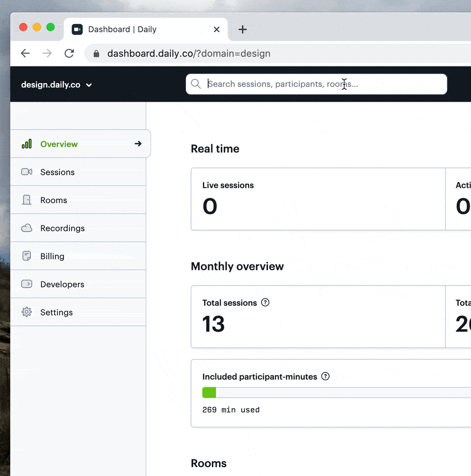The height and width of the screenshot is (476, 471).
Task: Select the Dashboard | Daily browser tab
Action: tap(146, 29)
